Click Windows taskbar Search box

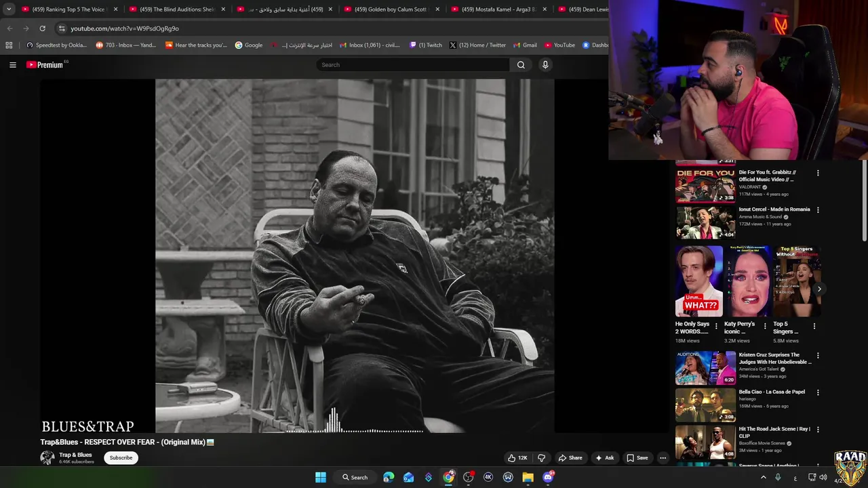355,477
